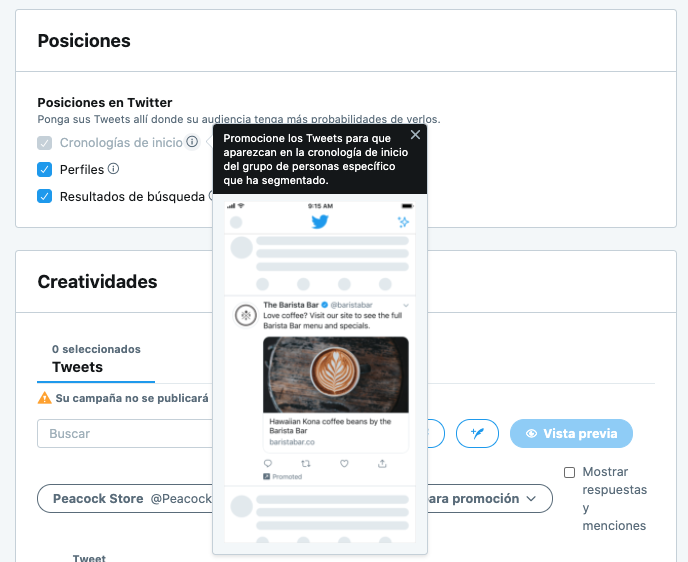Click the latte art image in preview
The image size is (688, 562).
pos(336,375)
